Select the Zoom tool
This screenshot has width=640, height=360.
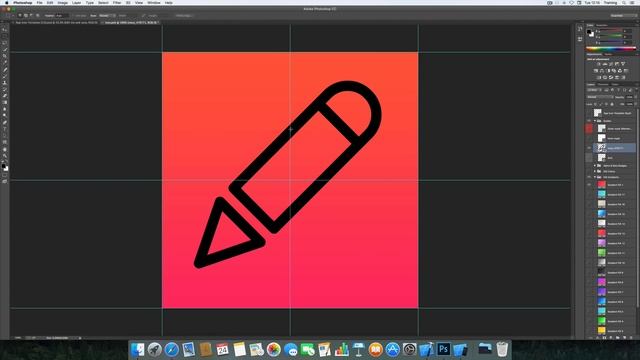point(4,156)
